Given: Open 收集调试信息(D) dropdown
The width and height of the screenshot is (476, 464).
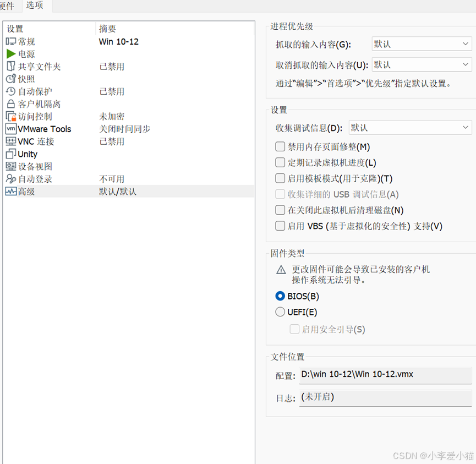Looking at the screenshot, I should pos(410,128).
